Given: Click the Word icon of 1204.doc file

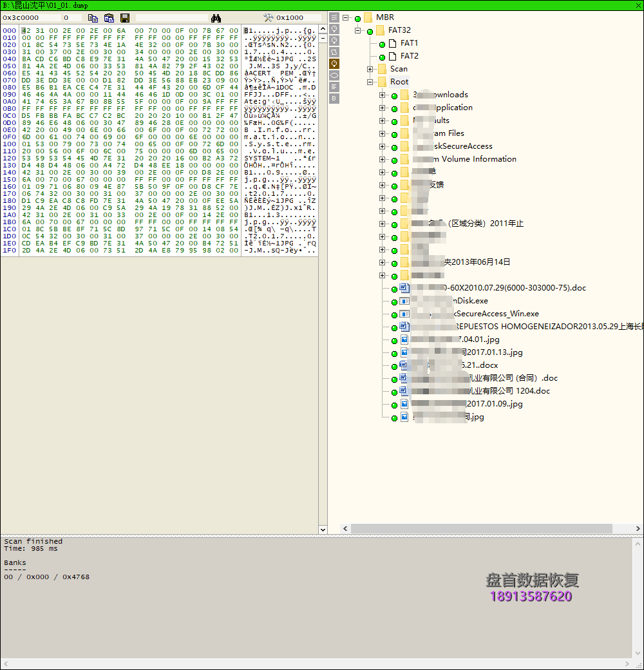Looking at the screenshot, I should pos(404,391).
